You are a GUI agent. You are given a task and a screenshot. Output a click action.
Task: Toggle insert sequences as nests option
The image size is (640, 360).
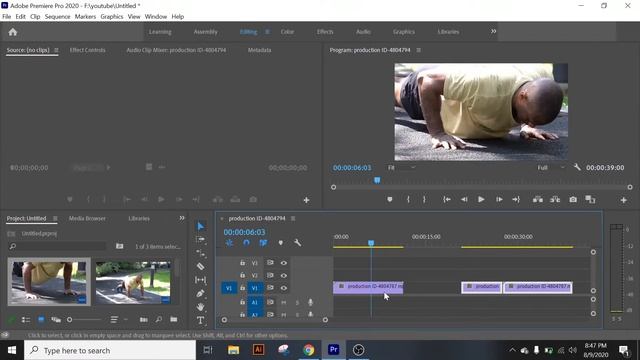[229, 243]
